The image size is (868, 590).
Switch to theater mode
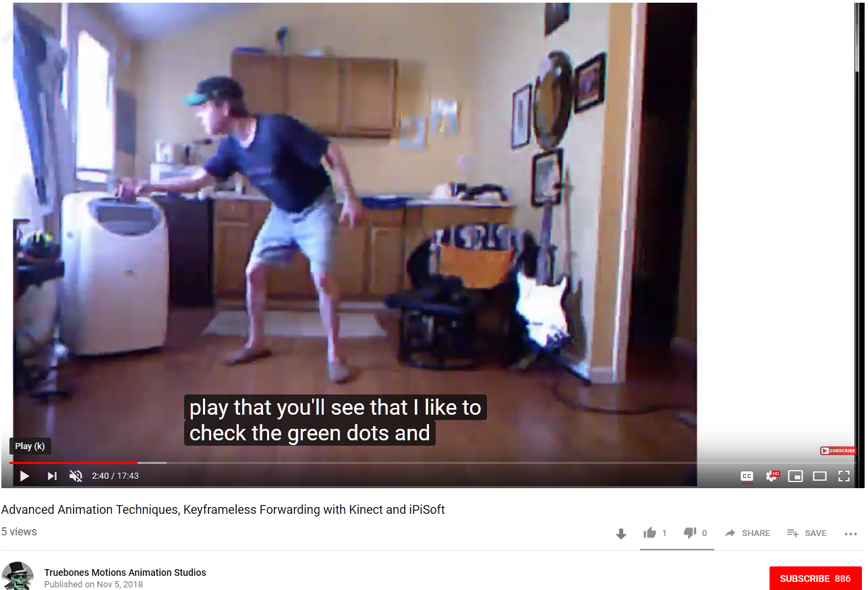coord(819,476)
